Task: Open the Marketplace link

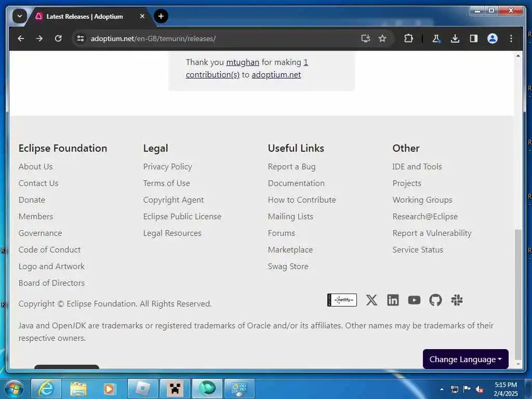Action: [x=290, y=250]
